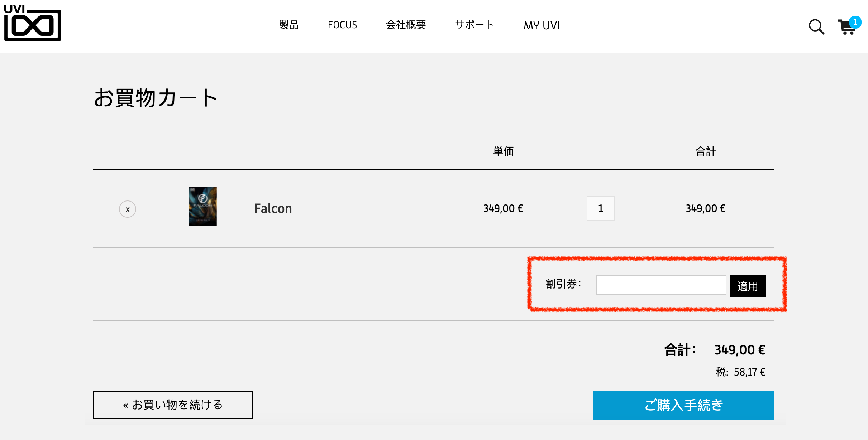Open the 会社概要 menu item
This screenshot has height=440, width=868.
pos(406,25)
